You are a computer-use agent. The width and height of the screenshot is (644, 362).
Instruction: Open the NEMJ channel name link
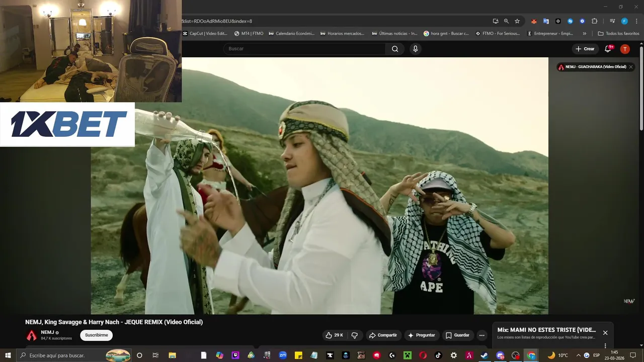coord(47,332)
